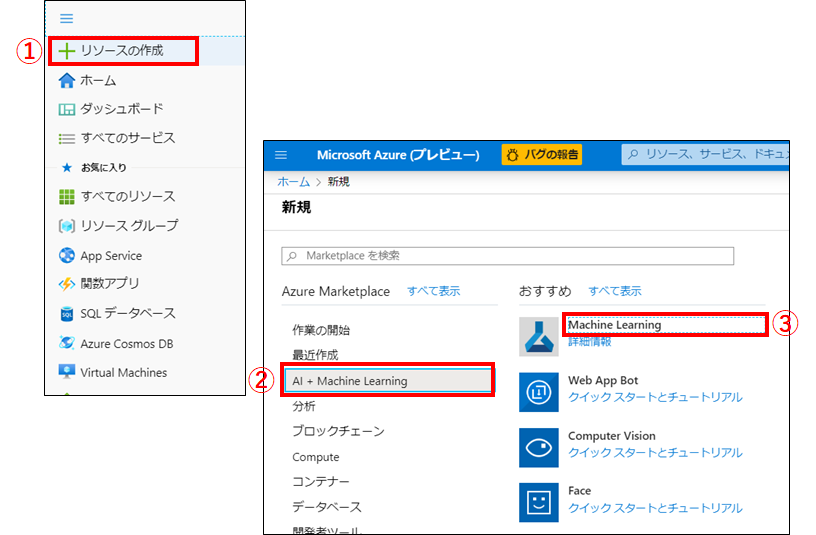Click the Face title

(579, 491)
